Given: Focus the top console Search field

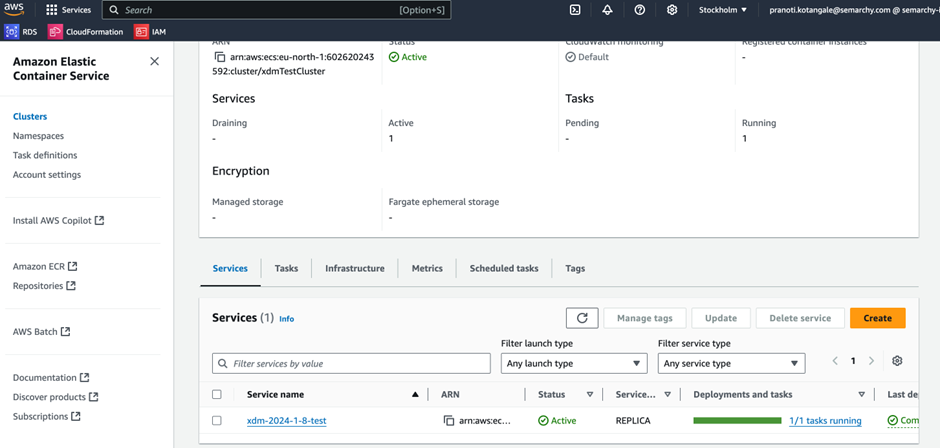Looking at the screenshot, I should coord(277,10).
